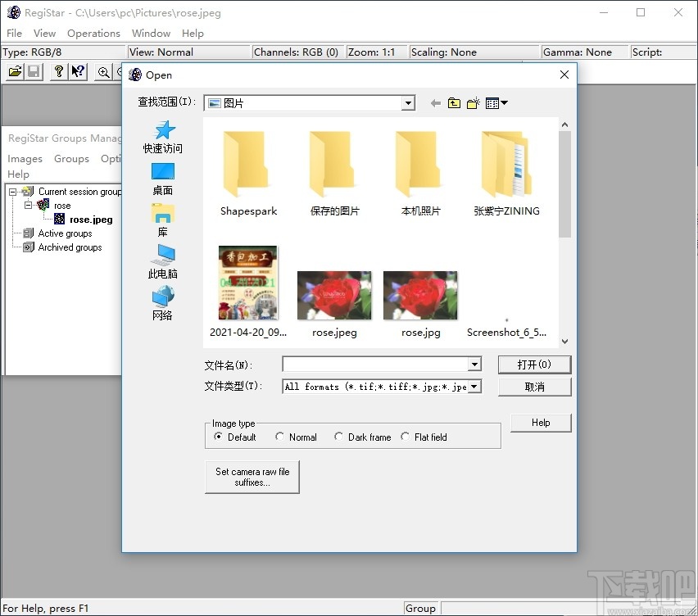Select the 张紫宁ZINING folder

pos(506,174)
